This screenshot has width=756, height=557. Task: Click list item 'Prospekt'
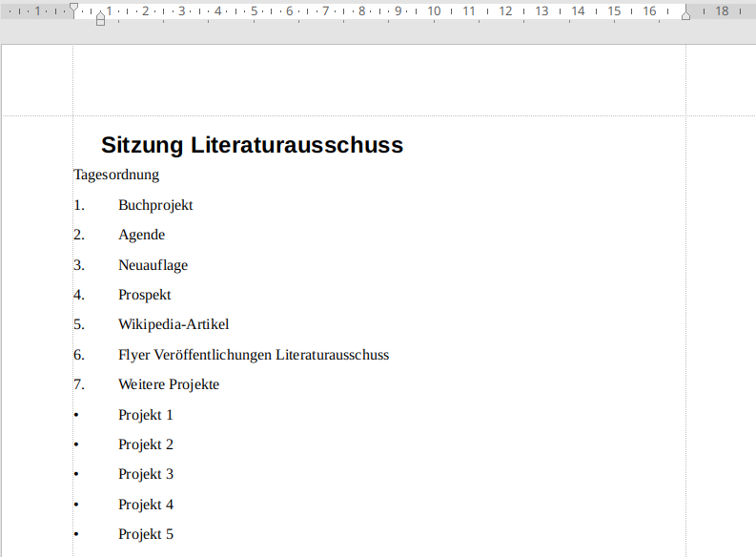[145, 295]
